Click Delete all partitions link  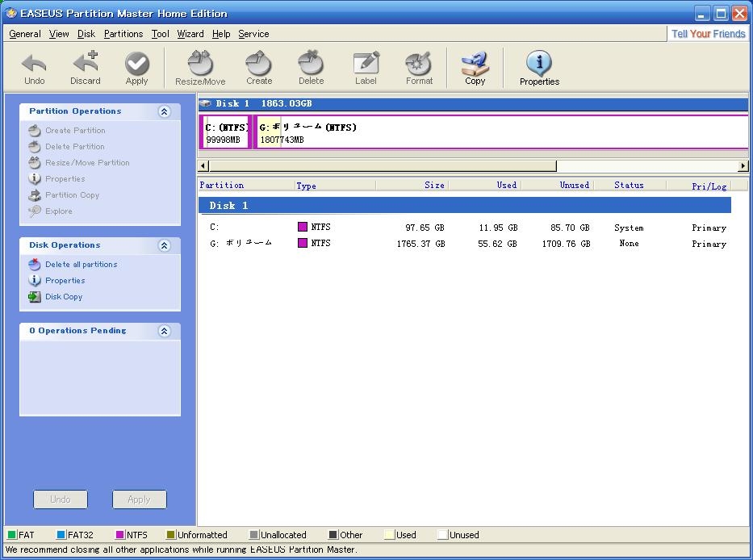point(82,264)
